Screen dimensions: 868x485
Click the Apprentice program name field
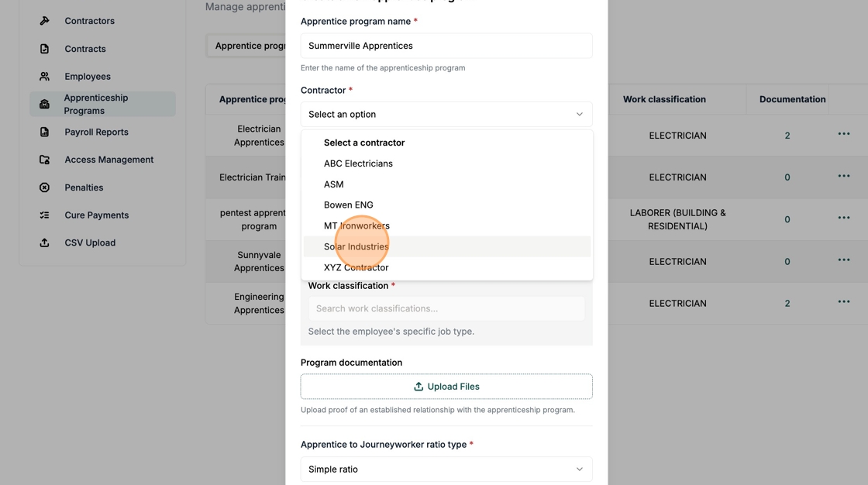point(446,46)
